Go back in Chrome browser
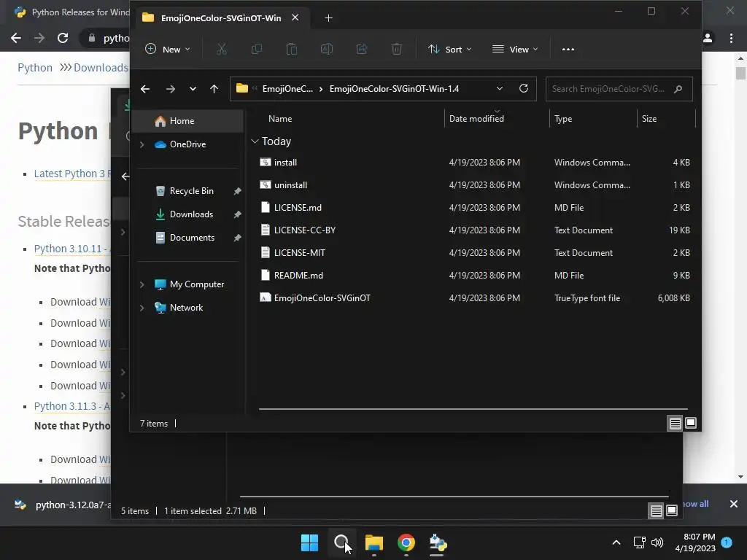Screen dimensions: 747x560 [x=16, y=38]
